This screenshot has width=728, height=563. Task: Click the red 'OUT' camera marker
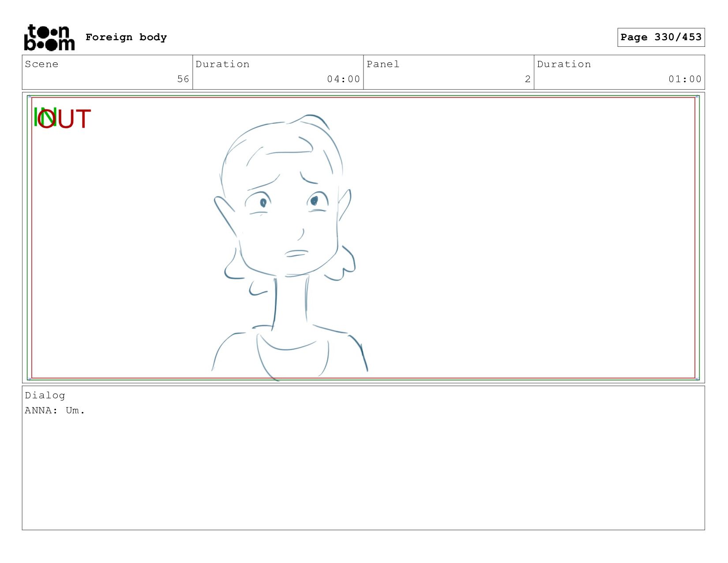click(x=64, y=119)
